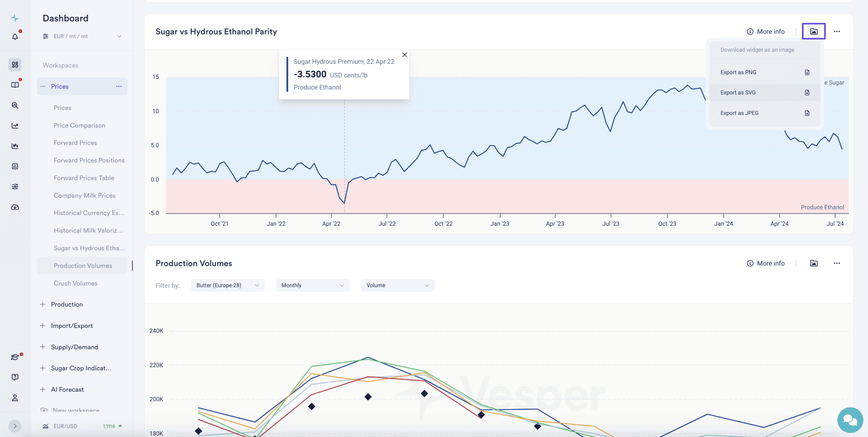The image size is (868, 437).
Task: Close the Sugar Hydrous Premium tooltip
Action: point(404,55)
